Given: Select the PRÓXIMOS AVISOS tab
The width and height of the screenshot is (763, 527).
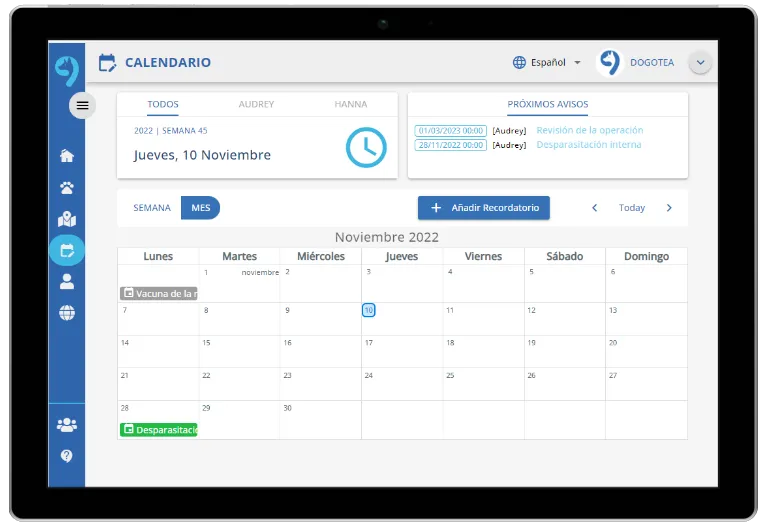Looking at the screenshot, I should coord(547,105).
